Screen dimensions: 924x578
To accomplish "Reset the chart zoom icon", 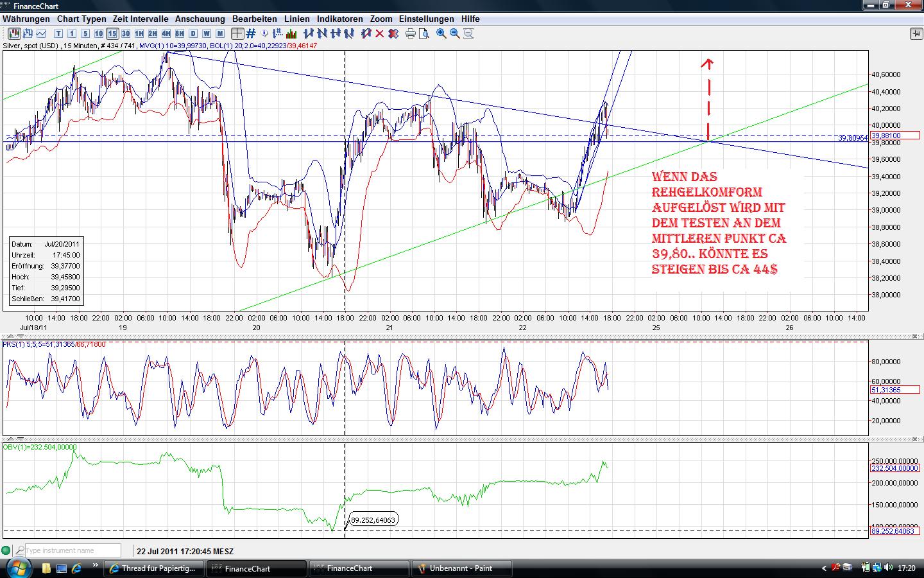I will point(468,33).
